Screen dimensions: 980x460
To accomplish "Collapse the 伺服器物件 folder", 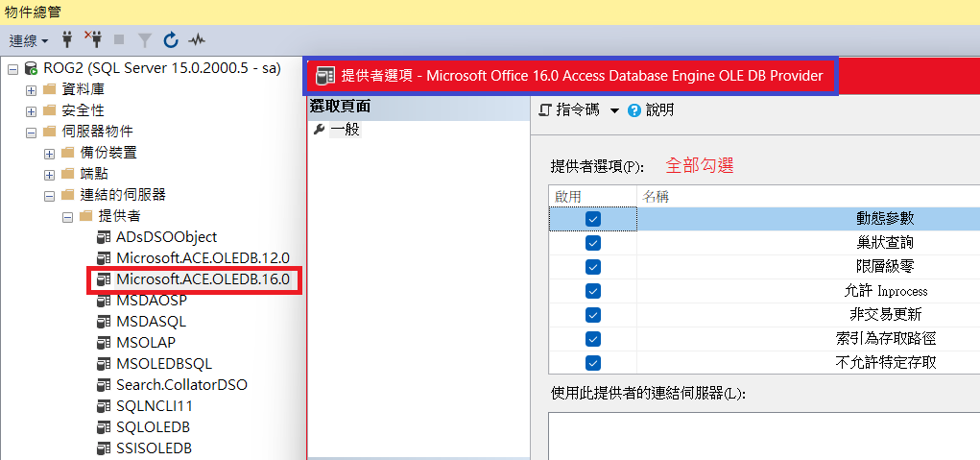I will click(31, 133).
